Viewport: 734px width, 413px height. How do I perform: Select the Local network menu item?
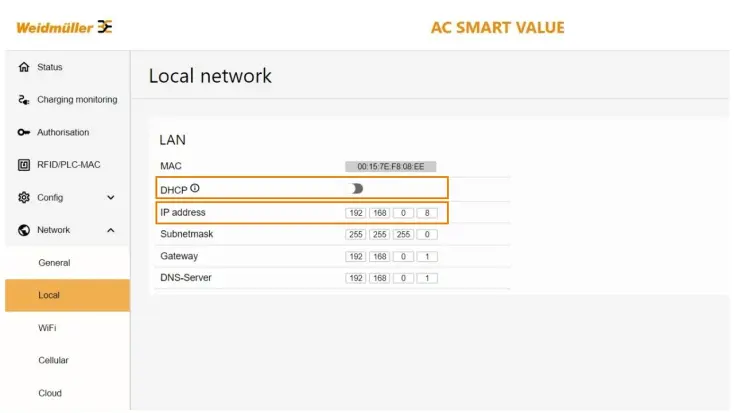coord(49,296)
